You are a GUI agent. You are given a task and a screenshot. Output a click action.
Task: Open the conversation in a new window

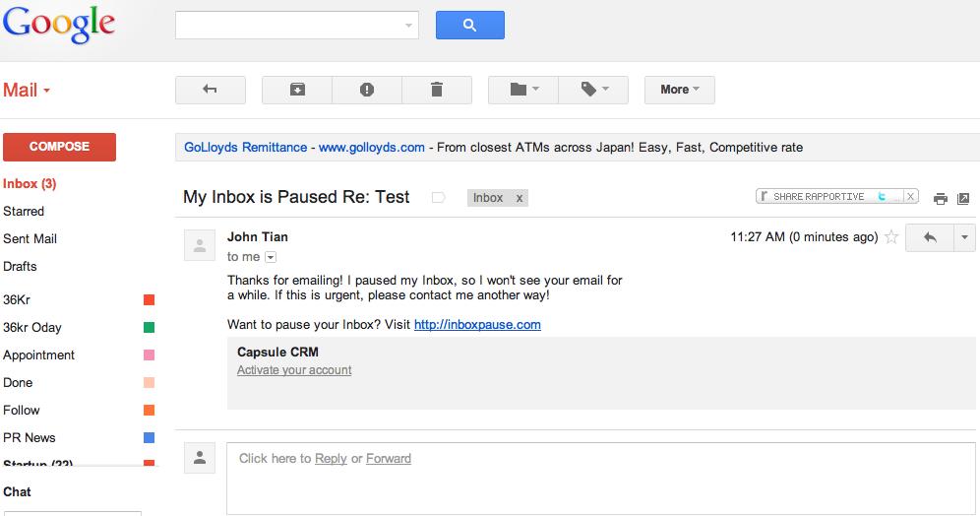[x=963, y=199]
